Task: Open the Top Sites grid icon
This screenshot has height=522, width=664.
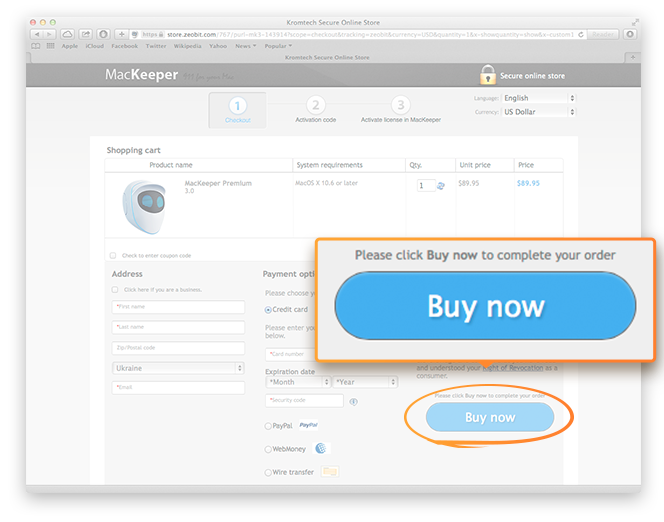Action: pos(50,46)
